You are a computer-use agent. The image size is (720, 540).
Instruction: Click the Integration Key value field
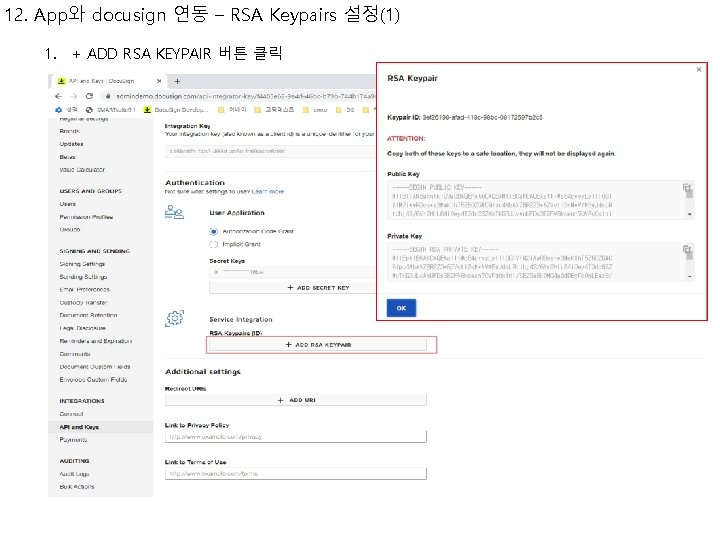[x=271, y=151]
